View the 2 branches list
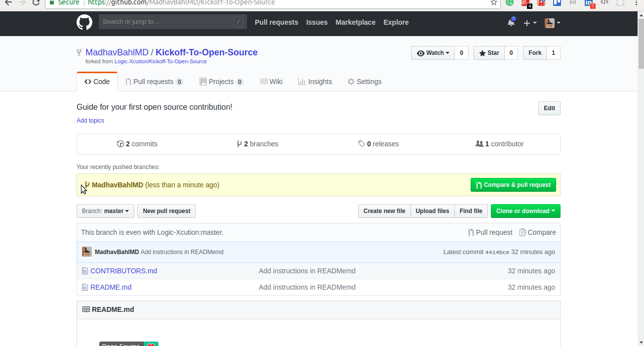The height and width of the screenshot is (346, 644). click(x=257, y=144)
